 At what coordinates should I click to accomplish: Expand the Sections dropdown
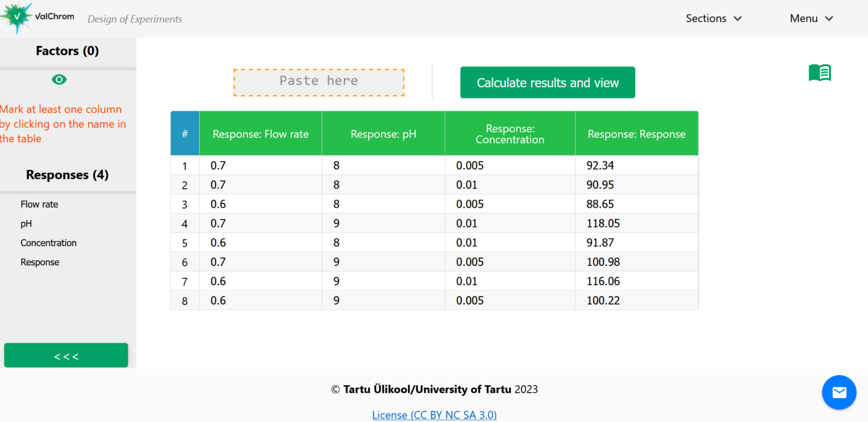pos(705,18)
